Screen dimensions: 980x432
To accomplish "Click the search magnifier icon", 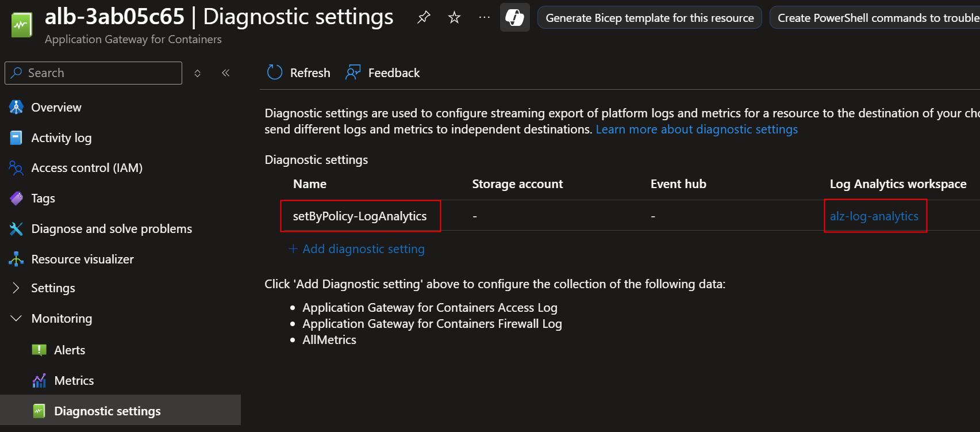I will pyautogui.click(x=17, y=73).
